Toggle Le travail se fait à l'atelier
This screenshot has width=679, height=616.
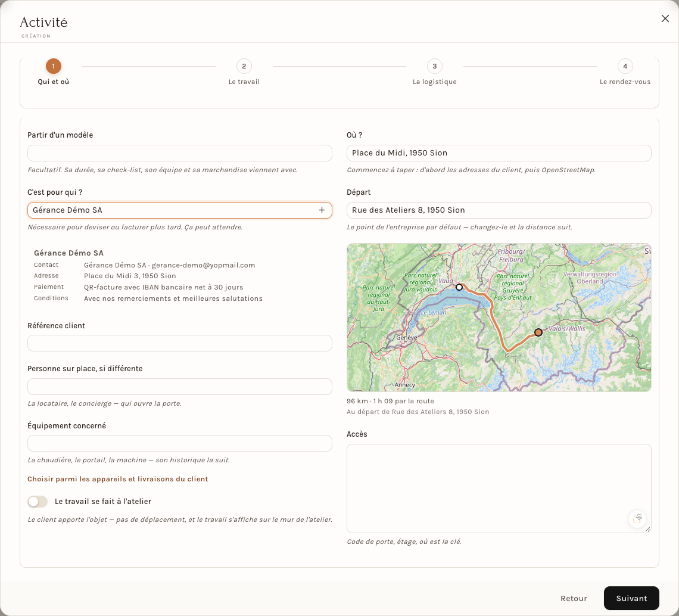click(x=38, y=502)
